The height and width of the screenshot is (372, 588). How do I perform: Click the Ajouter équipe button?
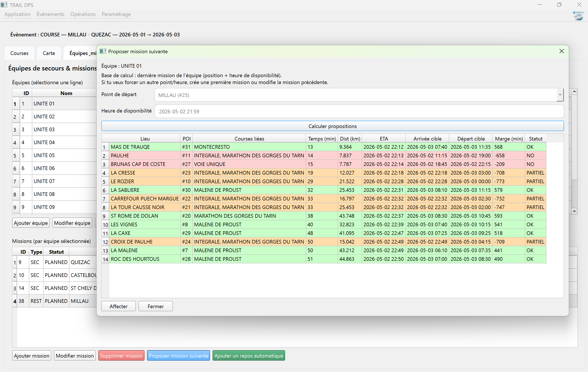point(31,223)
